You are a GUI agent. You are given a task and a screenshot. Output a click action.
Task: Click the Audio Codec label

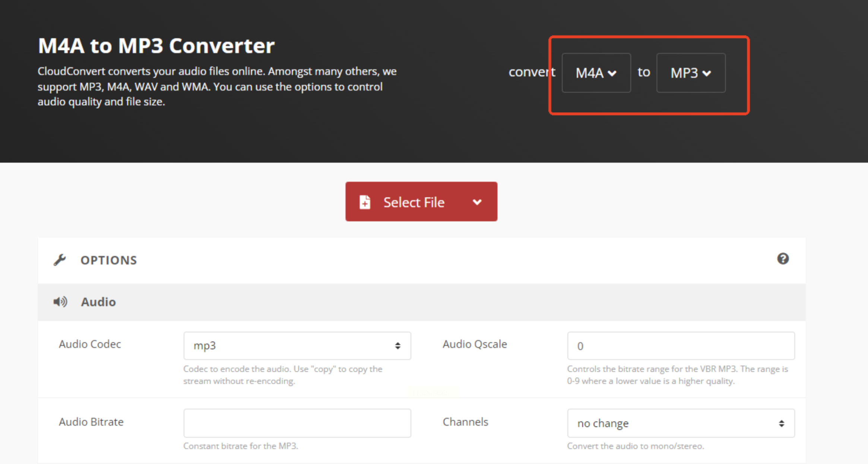click(x=90, y=344)
